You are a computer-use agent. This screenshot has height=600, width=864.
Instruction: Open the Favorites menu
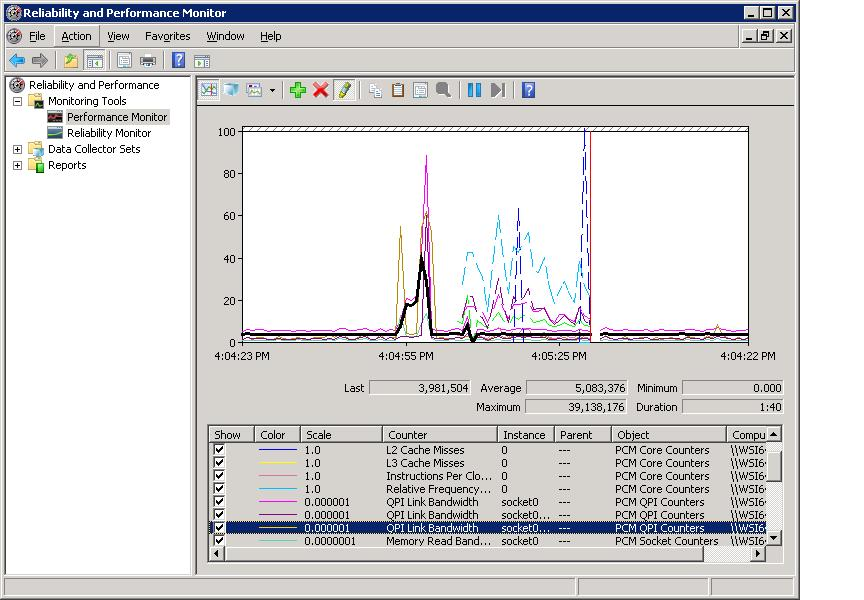(x=167, y=36)
